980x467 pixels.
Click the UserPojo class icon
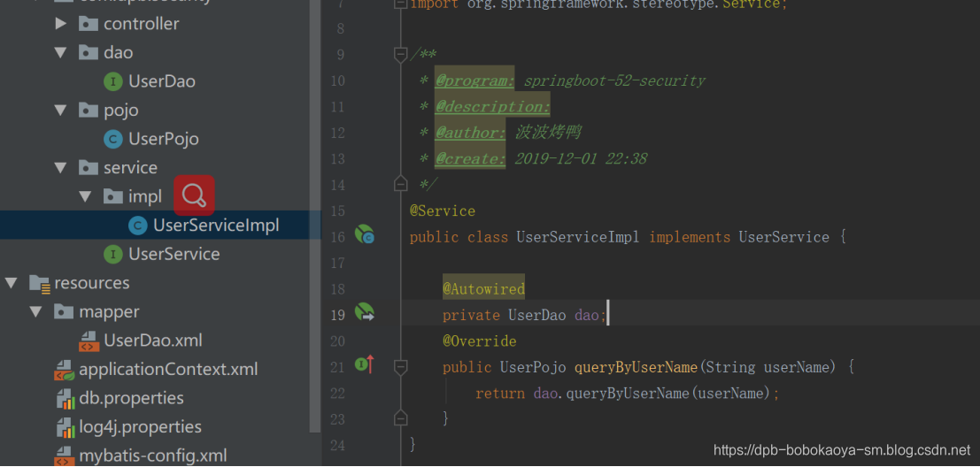click(x=113, y=139)
